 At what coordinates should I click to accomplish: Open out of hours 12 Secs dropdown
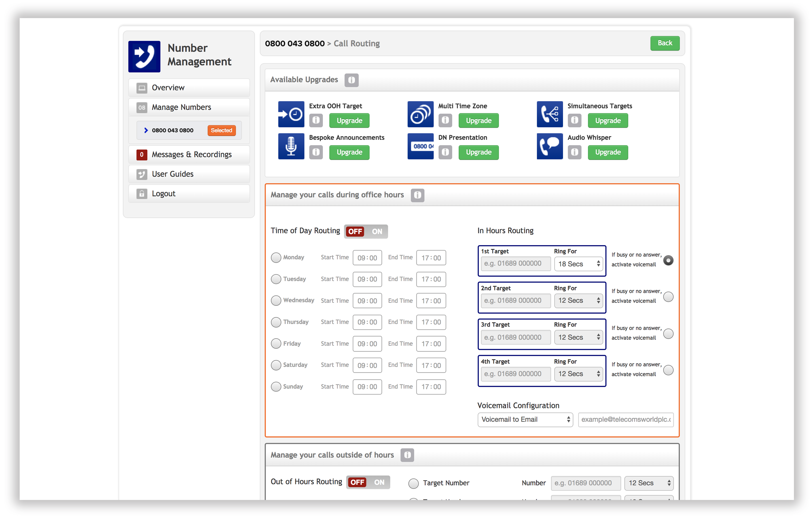pyautogui.click(x=649, y=483)
